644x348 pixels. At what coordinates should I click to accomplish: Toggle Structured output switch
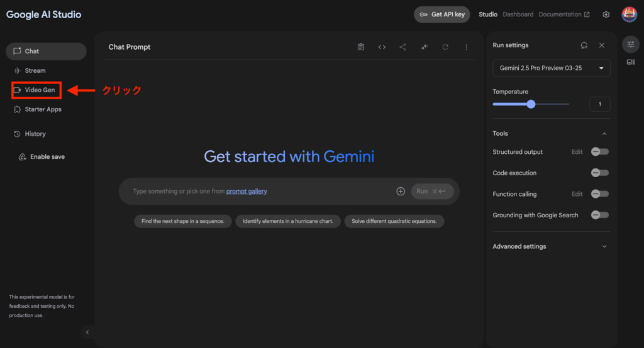(599, 152)
